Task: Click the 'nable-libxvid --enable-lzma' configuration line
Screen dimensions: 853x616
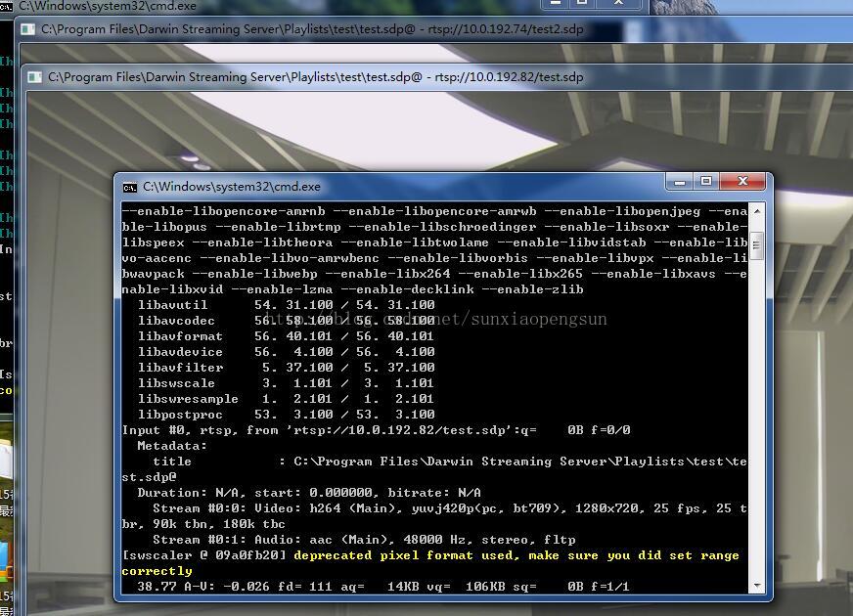Action: pyautogui.click(x=352, y=289)
